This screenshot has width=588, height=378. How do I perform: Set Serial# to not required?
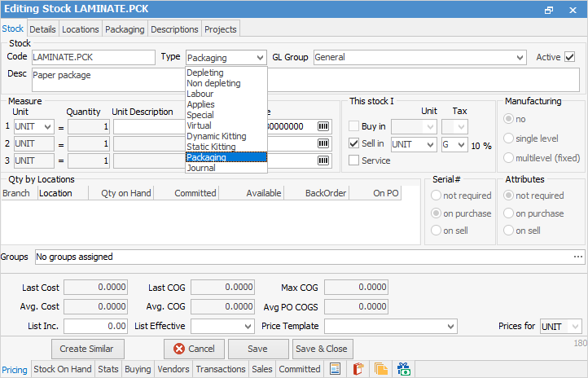pos(436,196)
